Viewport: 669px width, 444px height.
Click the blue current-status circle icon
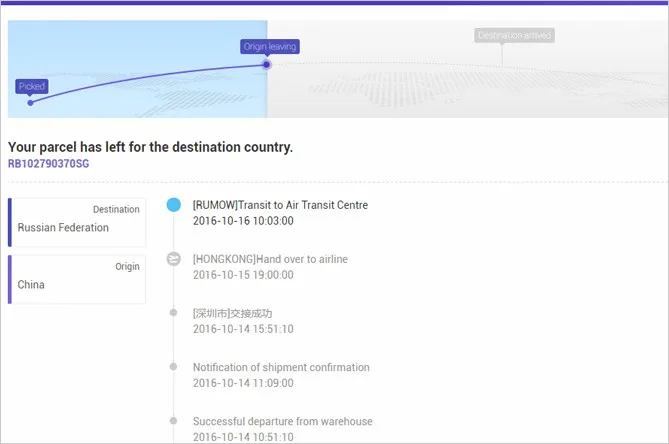pyautogui.click(x=174, y=205)
